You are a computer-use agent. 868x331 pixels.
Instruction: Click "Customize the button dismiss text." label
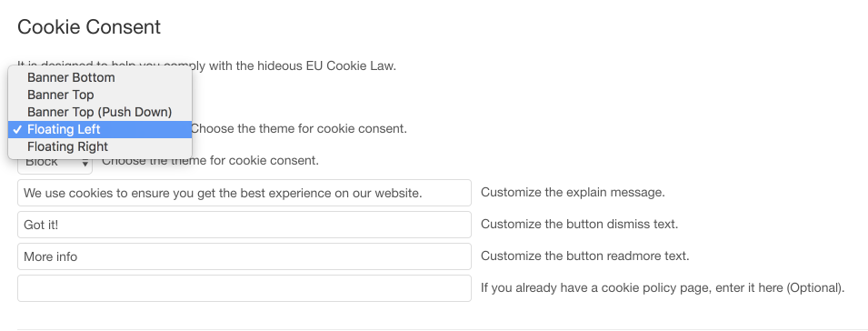(x=579, y=225)
